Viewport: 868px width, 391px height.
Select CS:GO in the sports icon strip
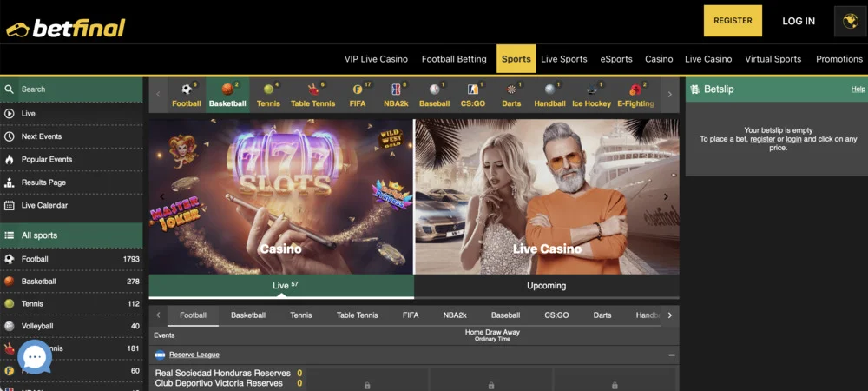pyautogui.click(x=473, y=96)
